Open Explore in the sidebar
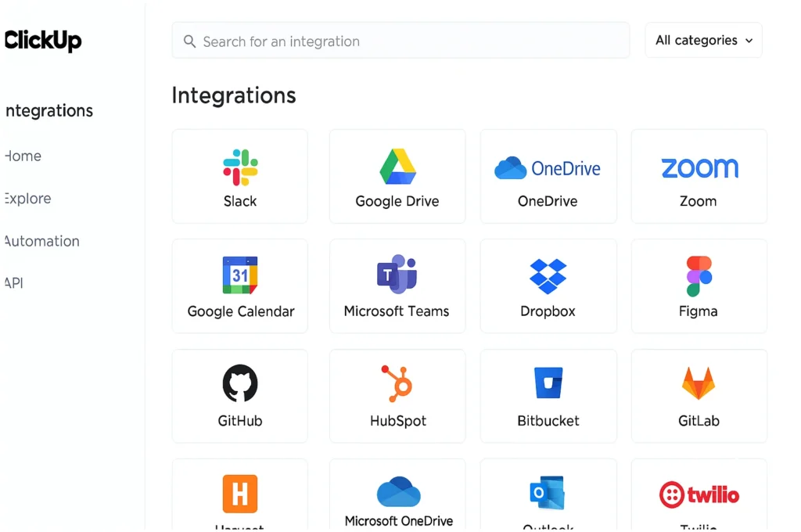Viewport: 801px width, 532px height. (x=28, y=199)
